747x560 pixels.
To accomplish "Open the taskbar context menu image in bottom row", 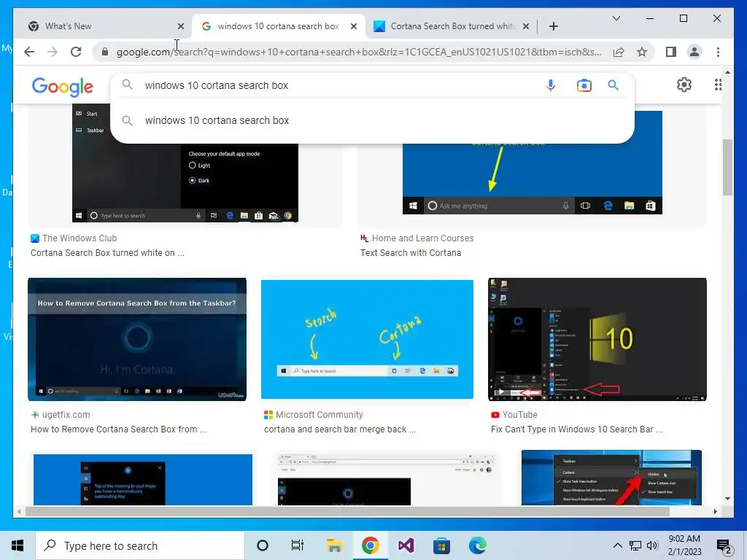I will pyautogui.click(x=611, y=478).
